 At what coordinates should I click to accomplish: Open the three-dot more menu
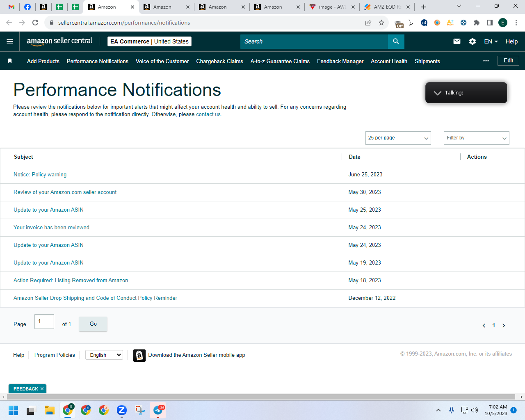[x=486, y=61]
